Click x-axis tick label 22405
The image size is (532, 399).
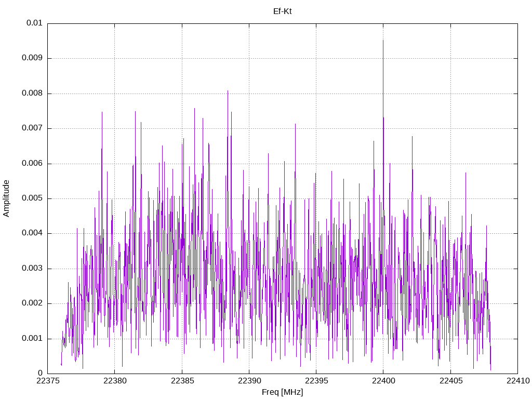coord(450,381)
